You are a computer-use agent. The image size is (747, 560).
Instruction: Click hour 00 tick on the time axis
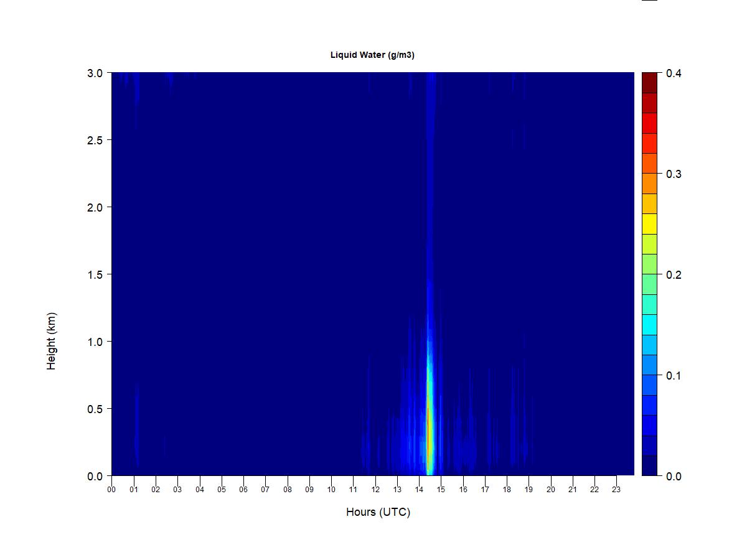111,489
